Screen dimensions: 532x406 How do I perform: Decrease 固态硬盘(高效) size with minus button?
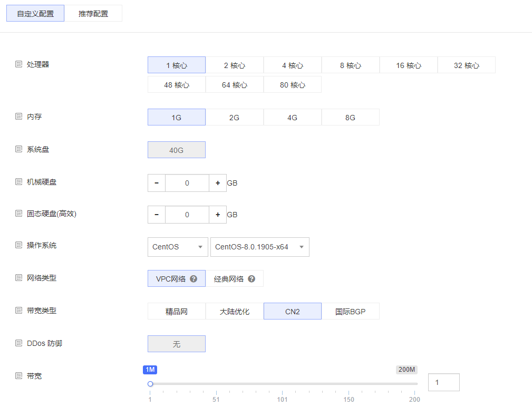pos(157,215)
